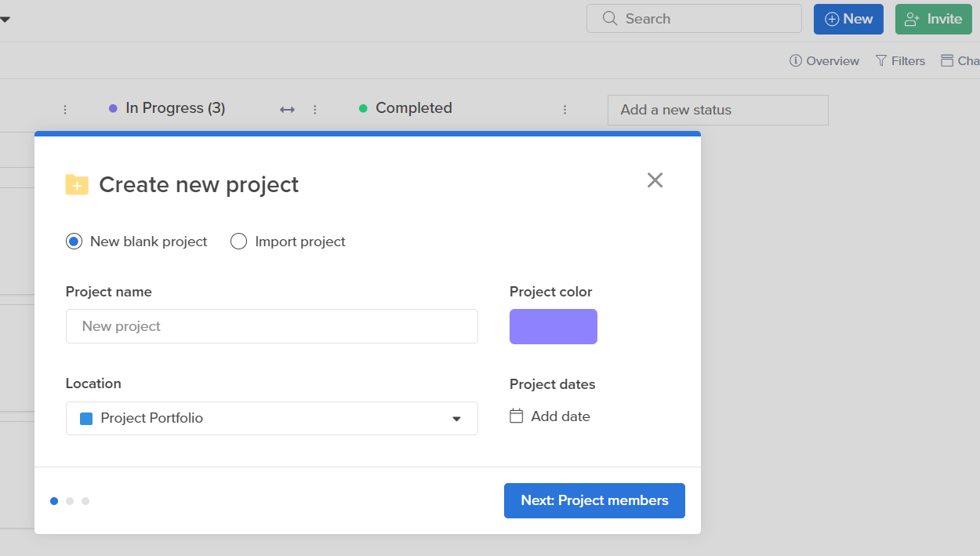Viewport: 980px width, 556px height.
Task: Open the Overview view
Action: (x=824, y=60)
